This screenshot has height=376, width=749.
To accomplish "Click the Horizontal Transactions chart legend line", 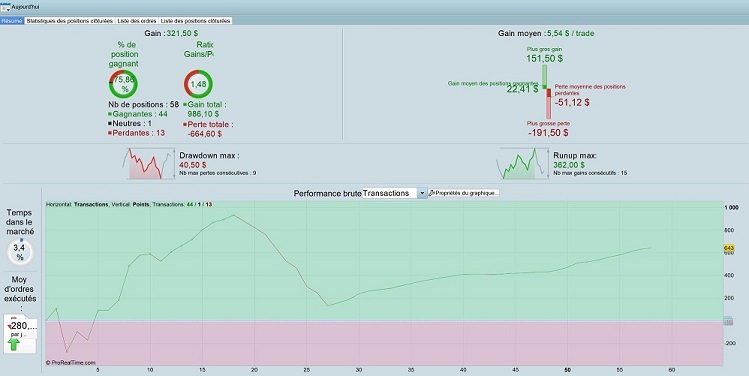I will (129, 204).
